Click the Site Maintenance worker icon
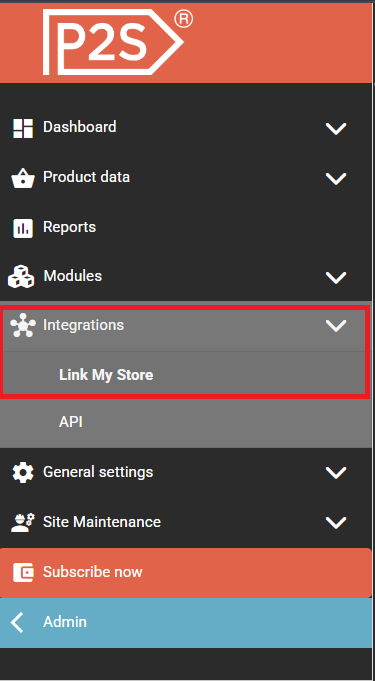This screenshot has width=375, height=681. pos(23,522)
